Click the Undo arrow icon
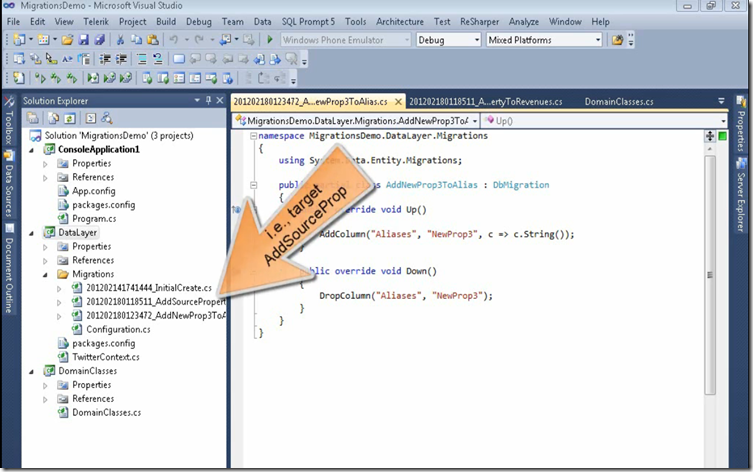This screenshot has height=472, width=753. 174,40
